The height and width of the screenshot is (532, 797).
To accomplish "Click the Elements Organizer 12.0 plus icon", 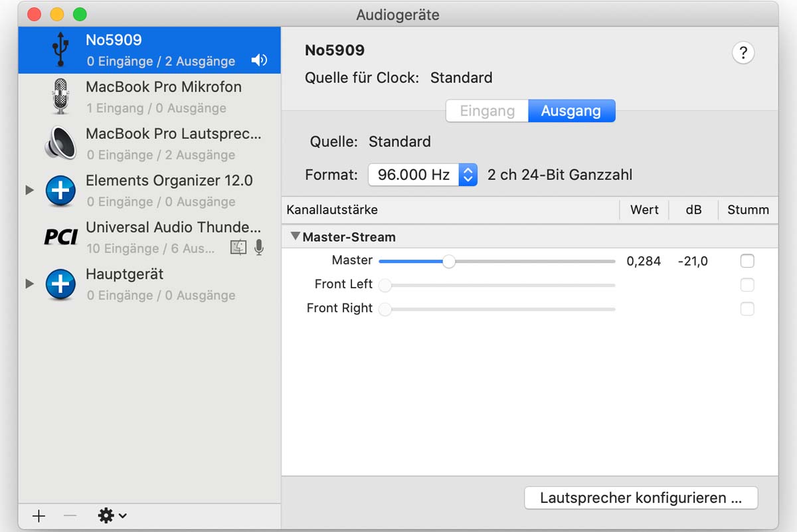I will pos(60,191).
